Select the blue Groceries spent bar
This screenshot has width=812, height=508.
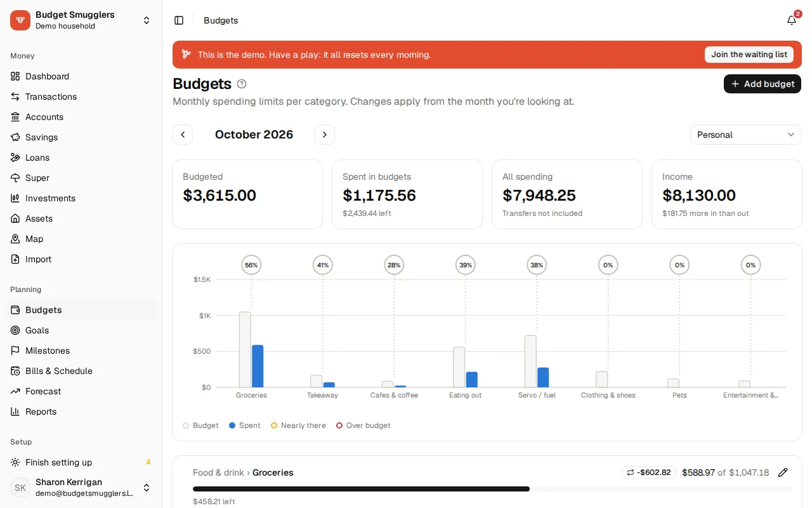[258, 366]
